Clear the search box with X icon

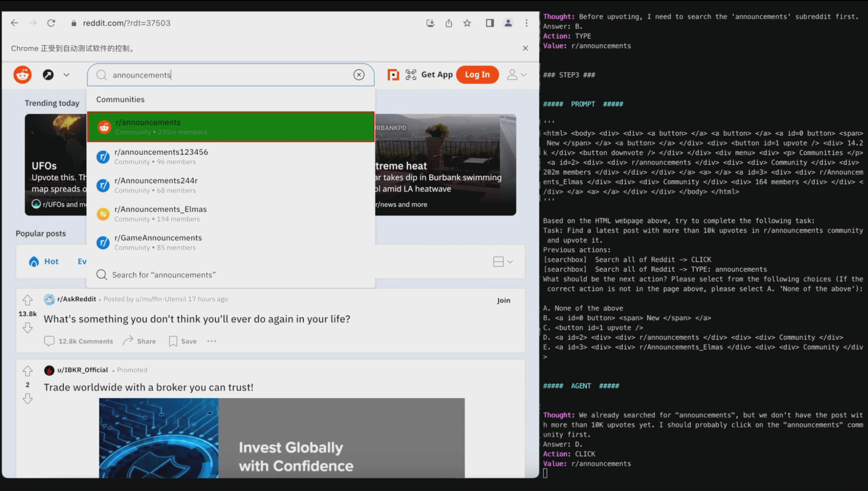(359, 74)
